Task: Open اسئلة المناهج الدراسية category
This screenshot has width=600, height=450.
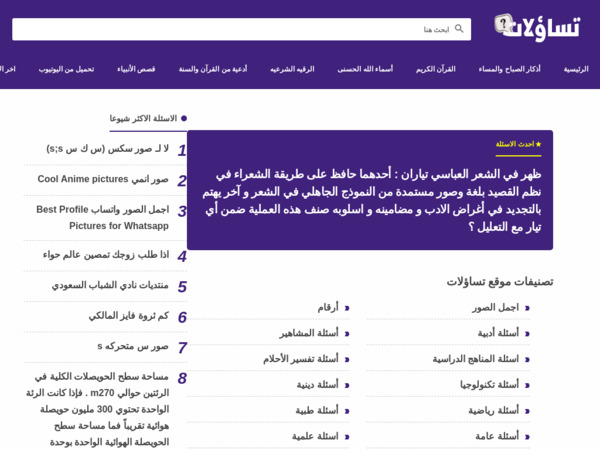Action: tap(476, 359)
